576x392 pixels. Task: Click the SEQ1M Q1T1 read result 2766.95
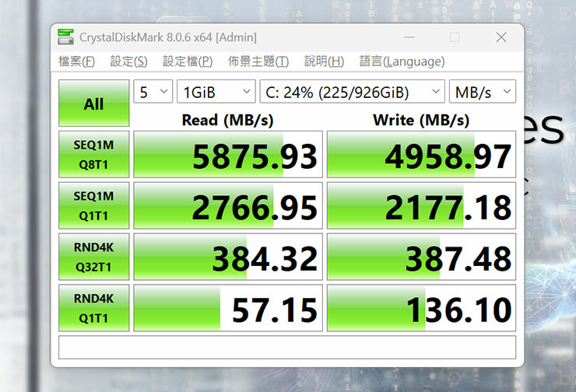point(228,205)
